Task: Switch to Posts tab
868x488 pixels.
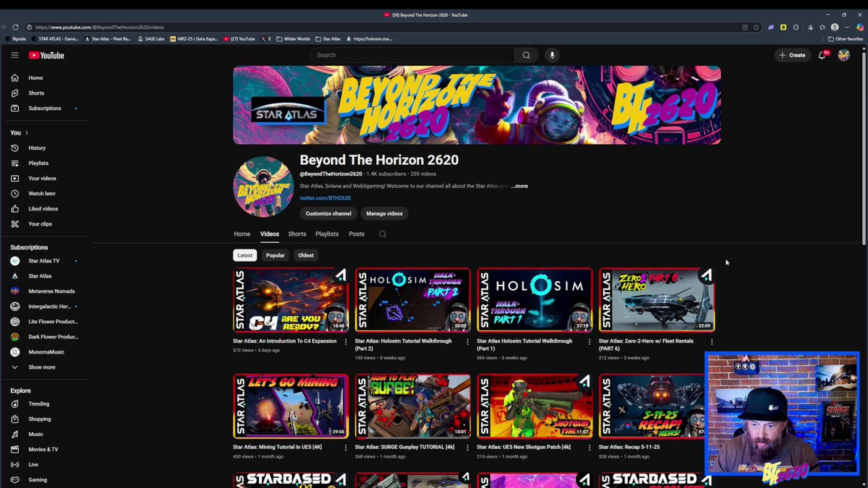Action: 357,234
